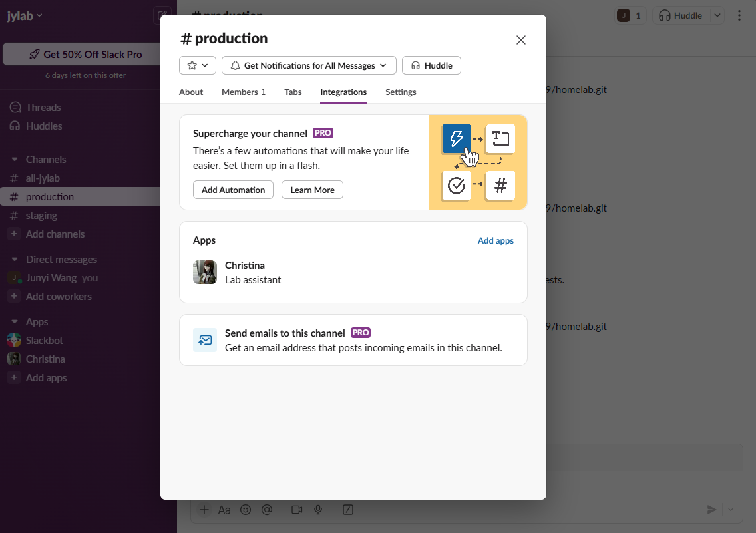Click Add channels in sidebar

pos(55,234)
